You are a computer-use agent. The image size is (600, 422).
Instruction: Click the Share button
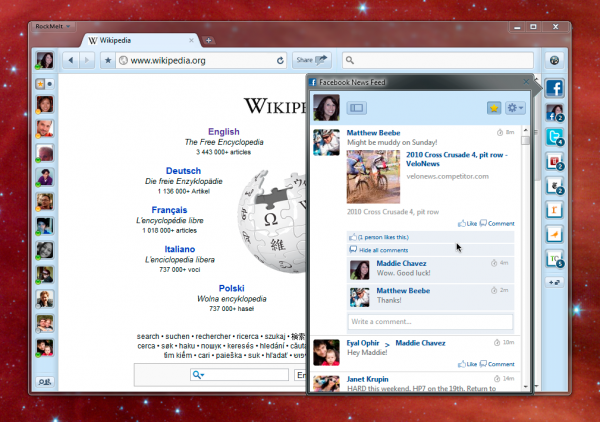click(312, 60)
